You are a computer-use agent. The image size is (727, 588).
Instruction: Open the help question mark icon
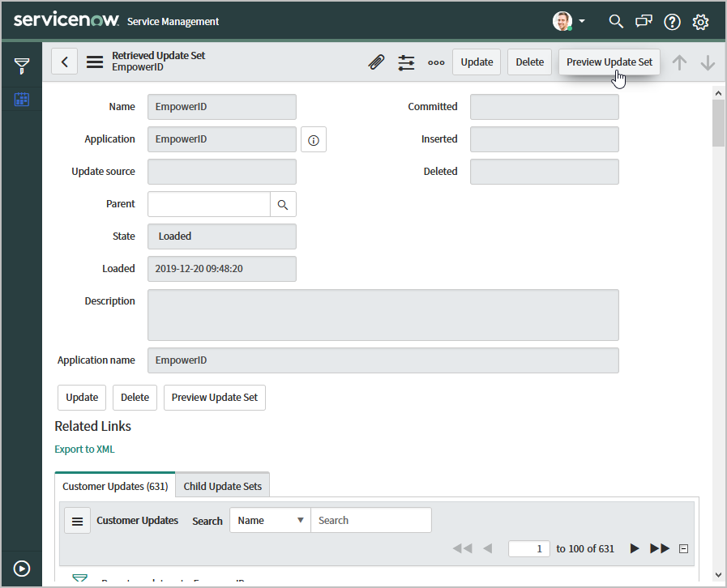(672, 22)
